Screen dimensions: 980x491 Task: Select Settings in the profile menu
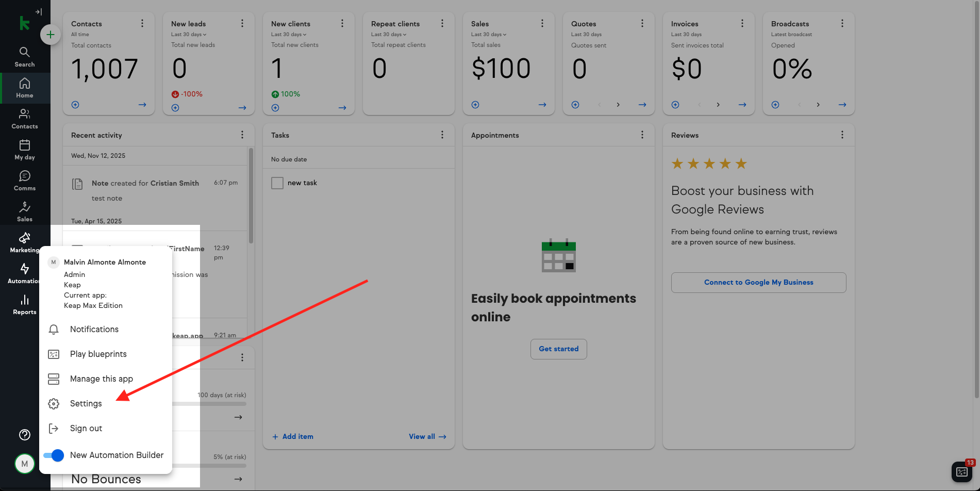point(86,404)
